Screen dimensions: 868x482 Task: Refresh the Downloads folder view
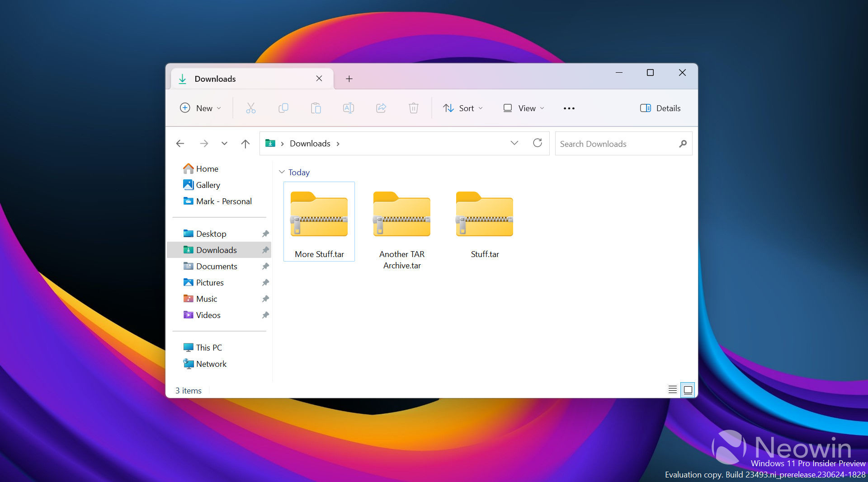coord(537,143)
